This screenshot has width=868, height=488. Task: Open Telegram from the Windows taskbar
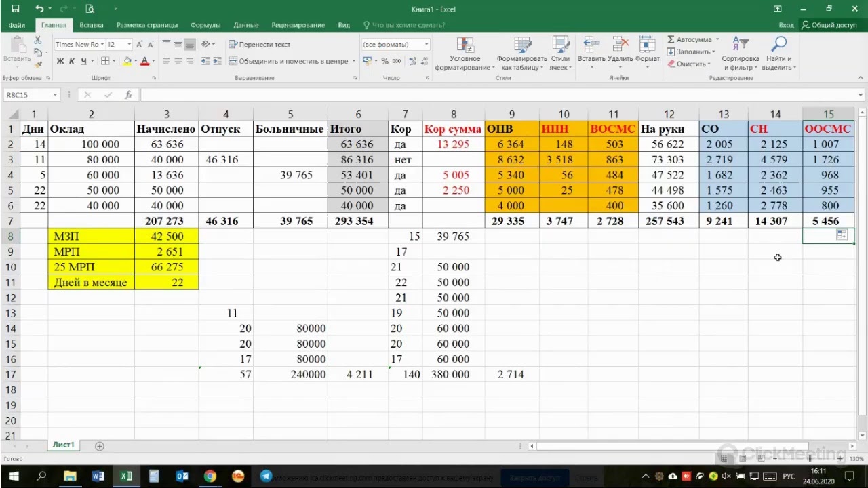[266, 476]
